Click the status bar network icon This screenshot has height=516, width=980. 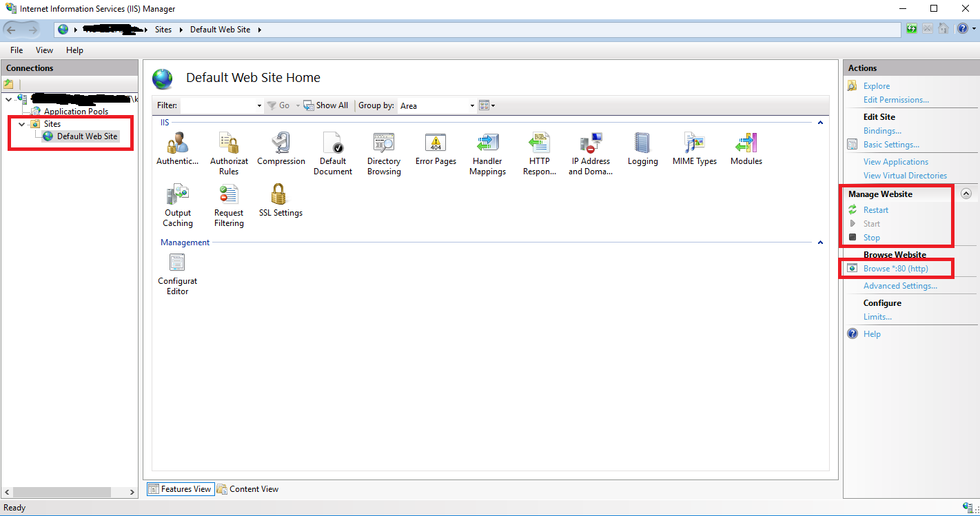[x=968, y=508]
